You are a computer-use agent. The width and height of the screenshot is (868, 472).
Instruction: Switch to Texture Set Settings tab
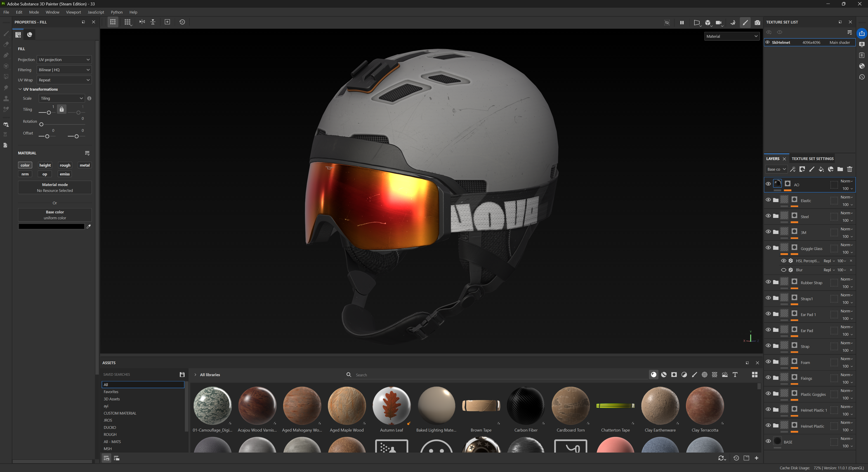tap(812, 159)
